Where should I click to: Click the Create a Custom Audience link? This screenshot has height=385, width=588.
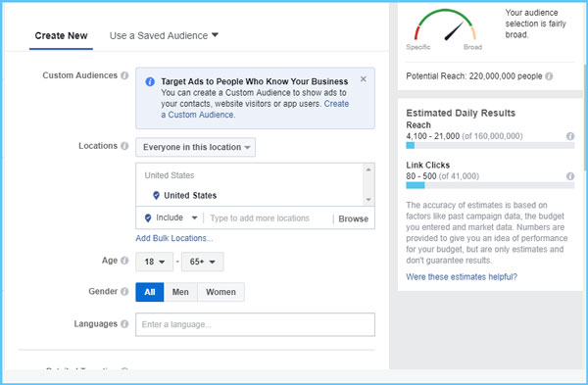pos(255,109)
